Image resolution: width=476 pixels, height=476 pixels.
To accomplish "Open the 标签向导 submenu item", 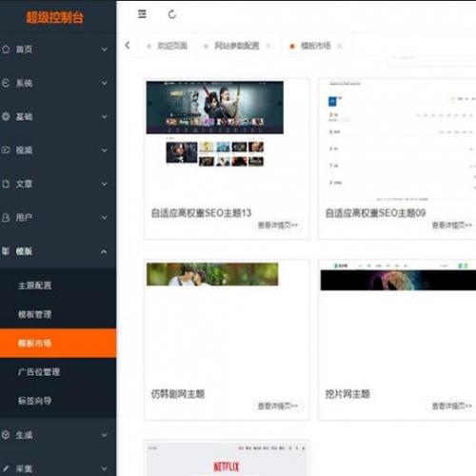I will pos(58,401).
